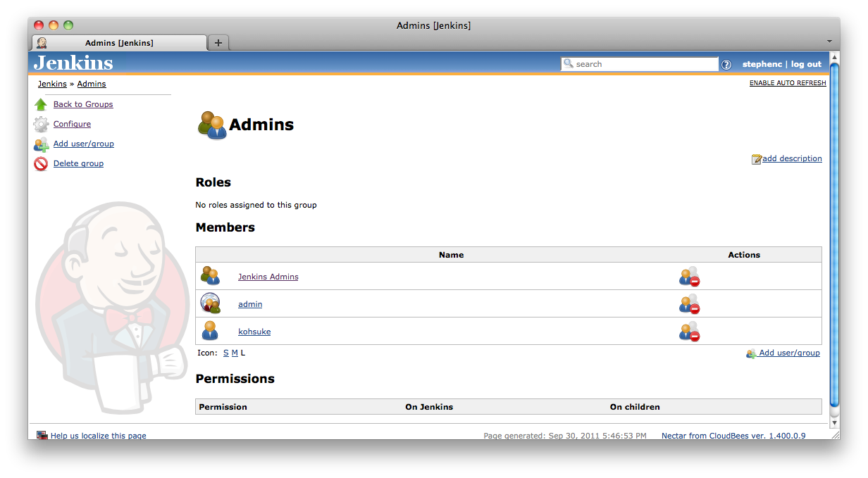Click the kohsuke user icon

210,331
